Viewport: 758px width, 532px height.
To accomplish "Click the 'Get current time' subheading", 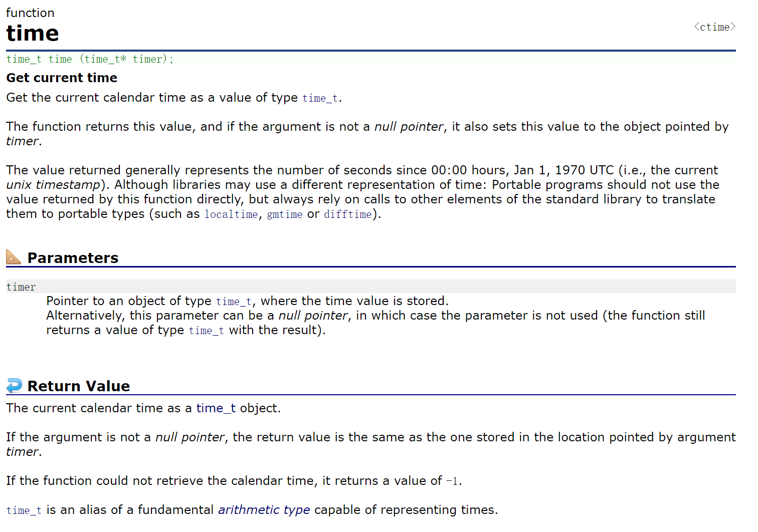I will click(62, 78).
